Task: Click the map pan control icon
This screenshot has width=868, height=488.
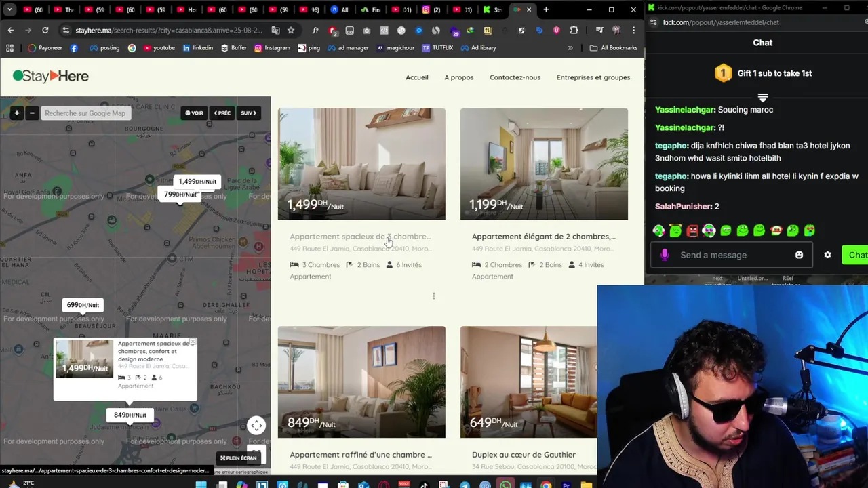Action: pos(256,426)
